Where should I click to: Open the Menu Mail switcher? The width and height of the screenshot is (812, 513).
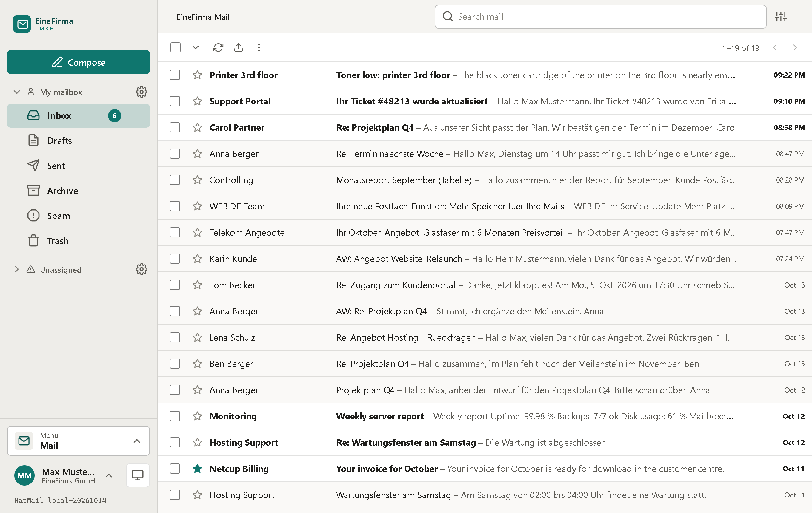click(x=78, y=441)
